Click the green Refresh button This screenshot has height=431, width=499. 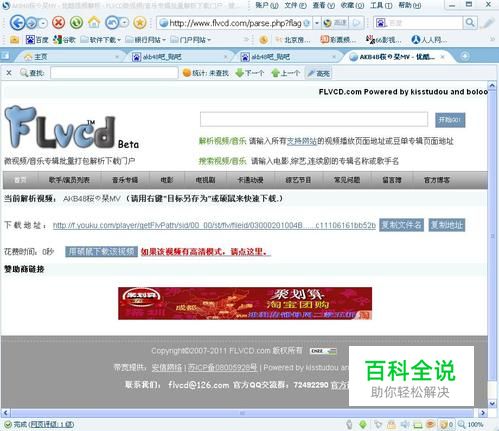(x=76, y=23)
